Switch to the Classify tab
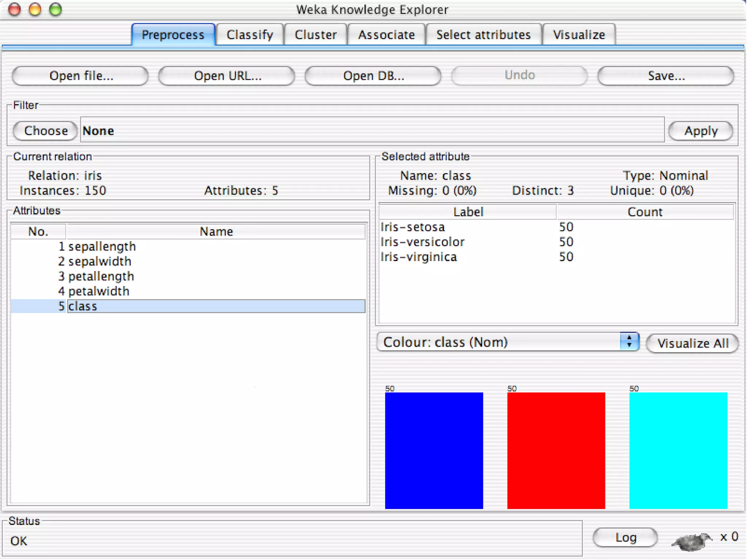The width and height of the screenshot is (747, 560). click(x=249, y=35)
